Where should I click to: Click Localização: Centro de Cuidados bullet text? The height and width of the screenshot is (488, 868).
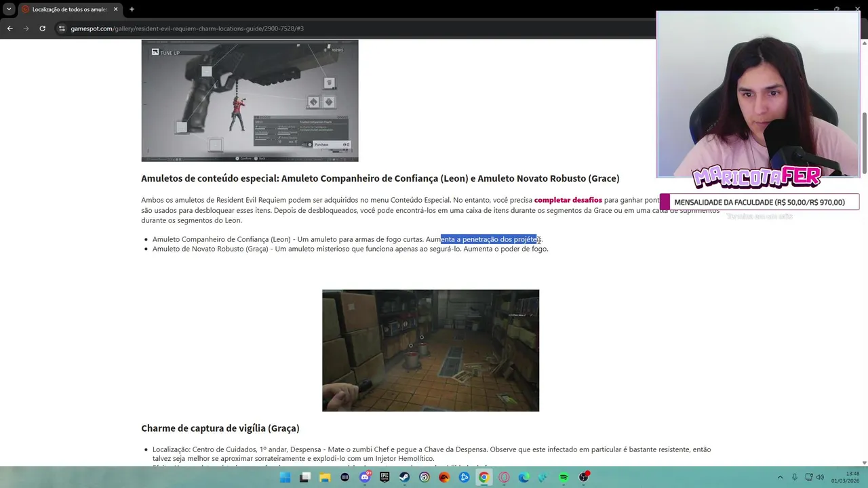coord(431,453)
